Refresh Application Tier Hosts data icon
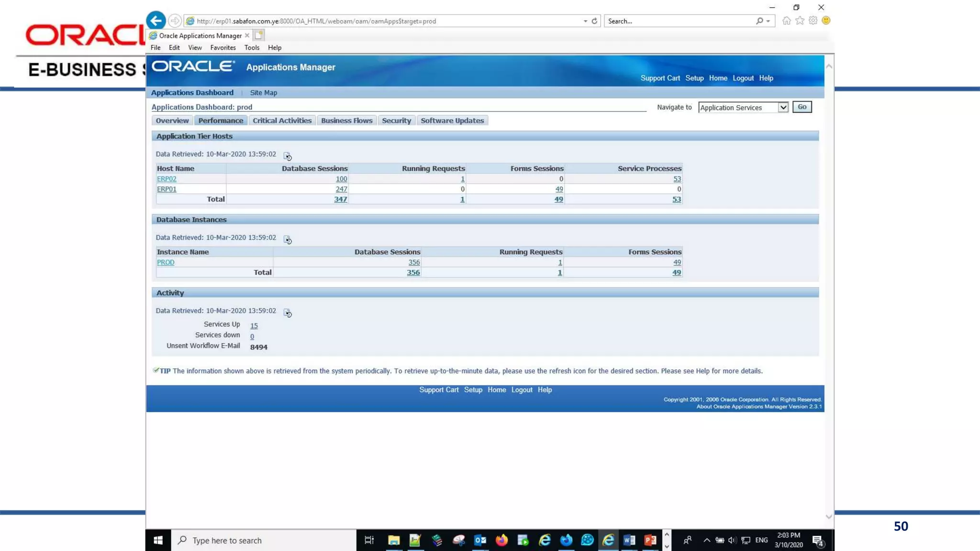Viewport: 980px width, 551px height. [288, 156]
